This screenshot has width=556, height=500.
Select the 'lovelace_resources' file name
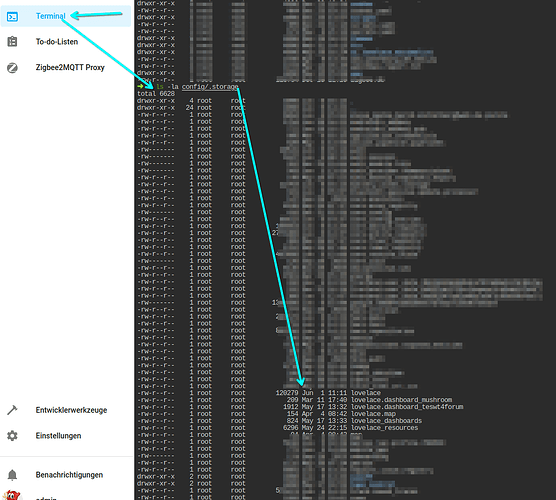click(x=384, y=428)
